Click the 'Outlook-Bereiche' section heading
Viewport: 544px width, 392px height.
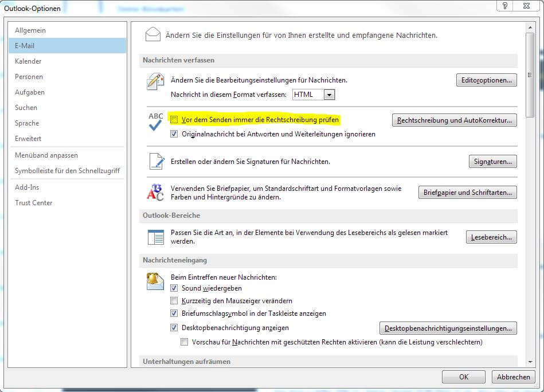pos(171,215)
